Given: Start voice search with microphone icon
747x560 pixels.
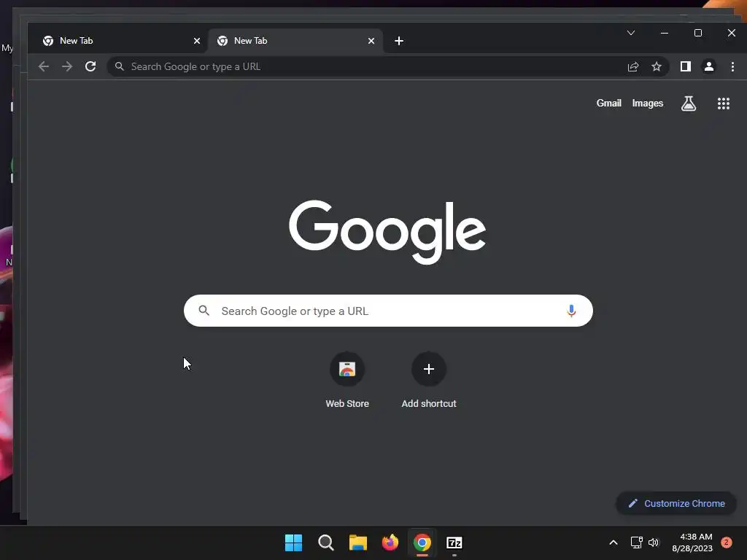Looking at the screenshot, I should point(571,311).
